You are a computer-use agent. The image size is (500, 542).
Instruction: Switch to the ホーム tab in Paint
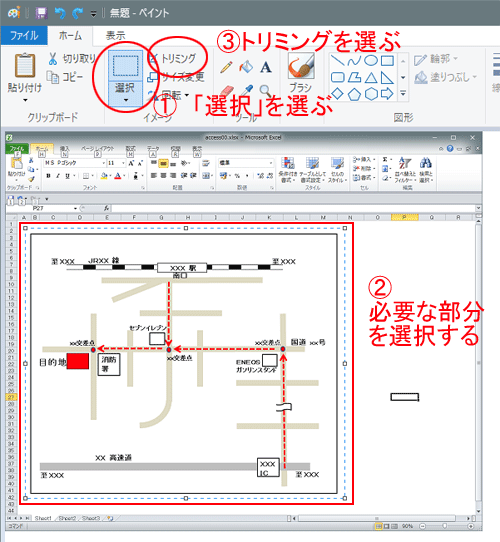point(70,36)
